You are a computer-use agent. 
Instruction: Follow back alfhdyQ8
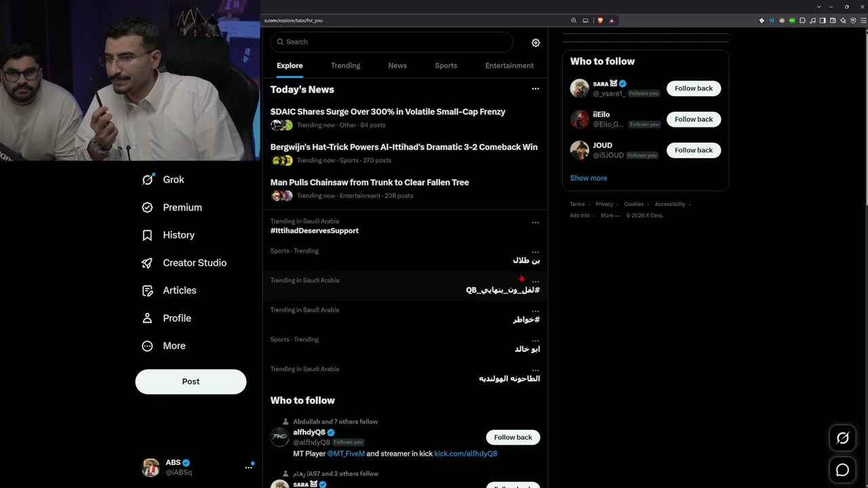(513, 437)
